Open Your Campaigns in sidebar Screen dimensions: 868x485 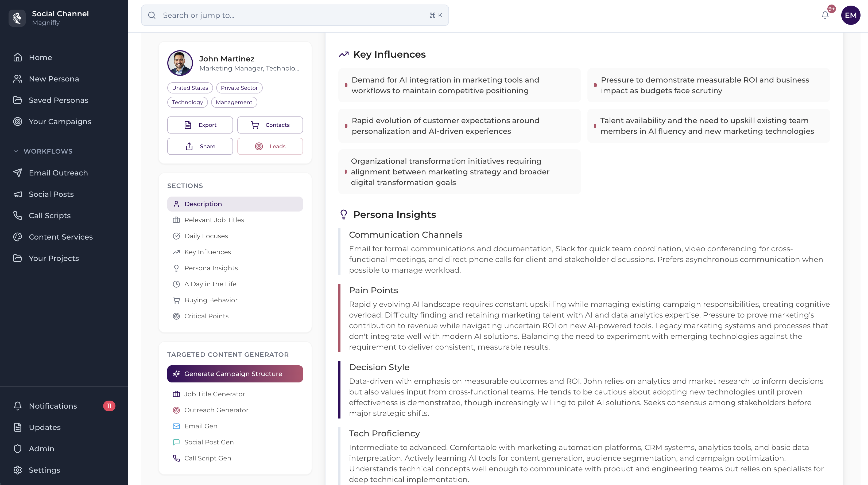60,122
